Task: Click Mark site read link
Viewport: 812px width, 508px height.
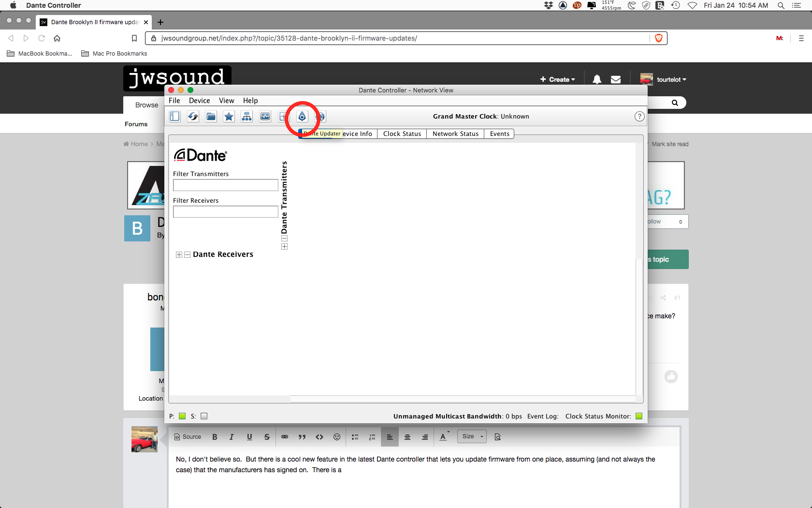Action: click(670, 144)
